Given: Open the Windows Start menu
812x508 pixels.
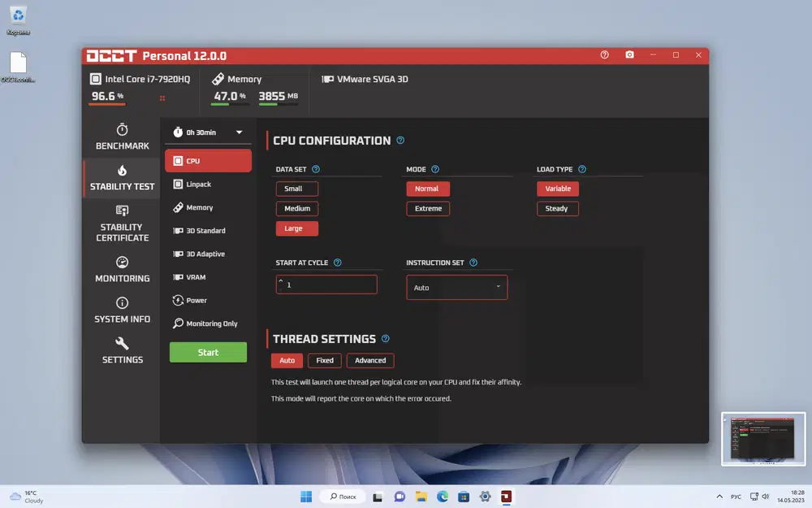Looking at the screenshot, I should point(306,497).
